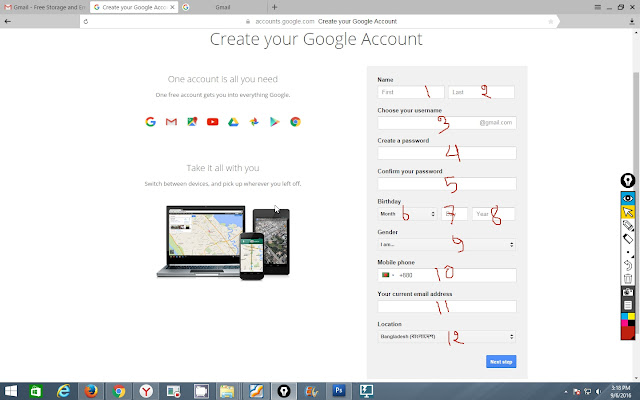Click the Last name field
The width and height of the screenshot is (640, 400).
(x=481, y=92)
